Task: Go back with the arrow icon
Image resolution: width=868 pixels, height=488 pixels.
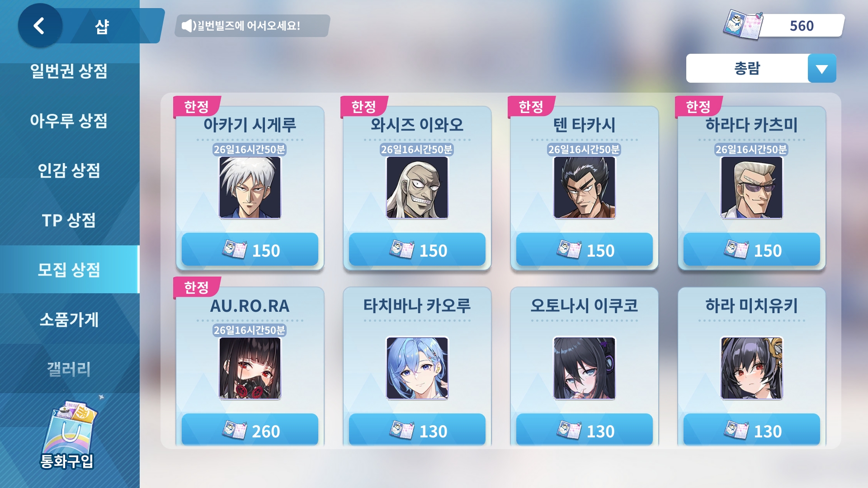Action: (40, 26)
